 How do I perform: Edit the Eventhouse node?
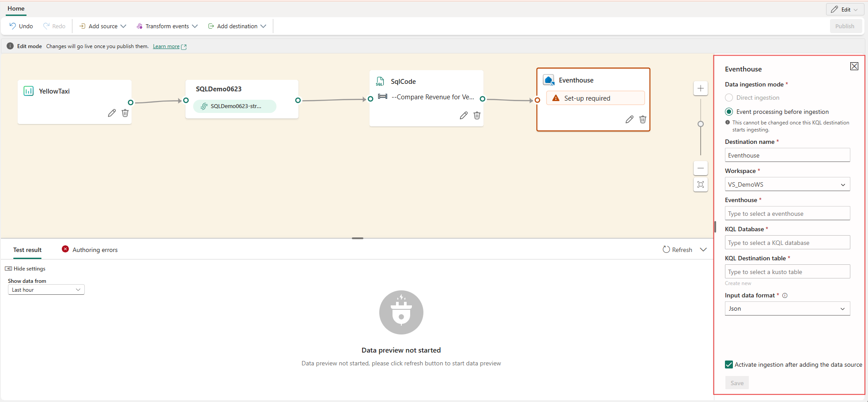630,119
